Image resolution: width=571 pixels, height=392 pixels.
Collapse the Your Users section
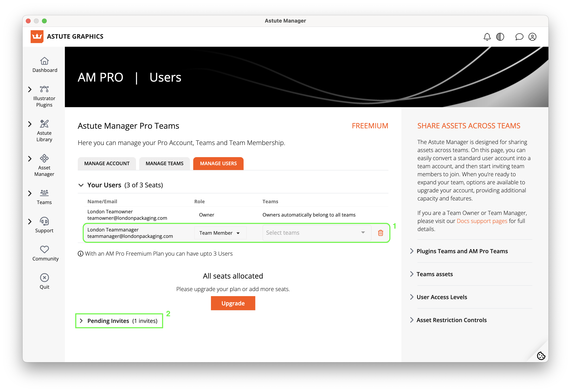pyautogui.click(x=81, y=185)
